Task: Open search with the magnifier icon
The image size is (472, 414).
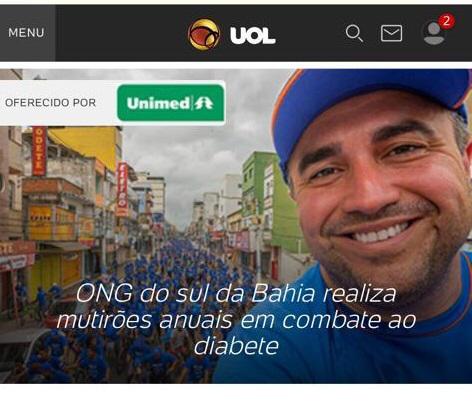Action: (354, 33)
